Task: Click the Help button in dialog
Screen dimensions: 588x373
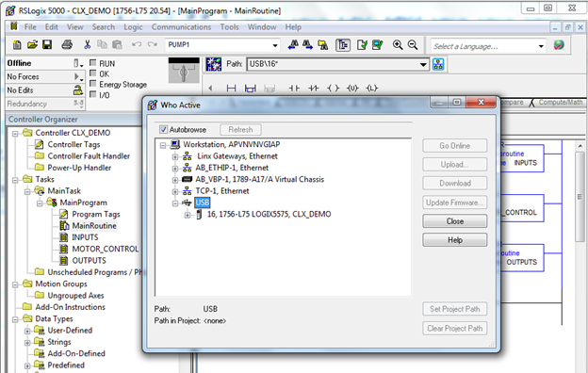Action: 455,240
